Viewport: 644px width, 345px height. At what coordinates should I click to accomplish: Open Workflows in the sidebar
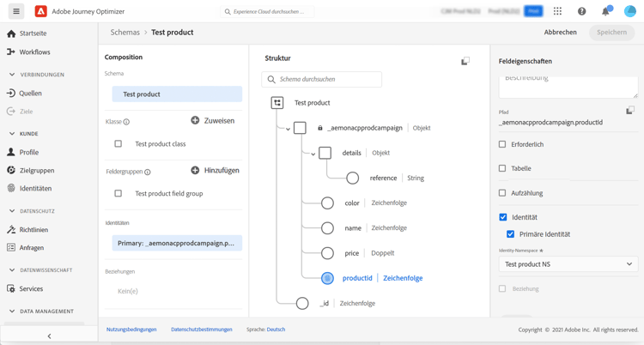[x=35, y=52]
